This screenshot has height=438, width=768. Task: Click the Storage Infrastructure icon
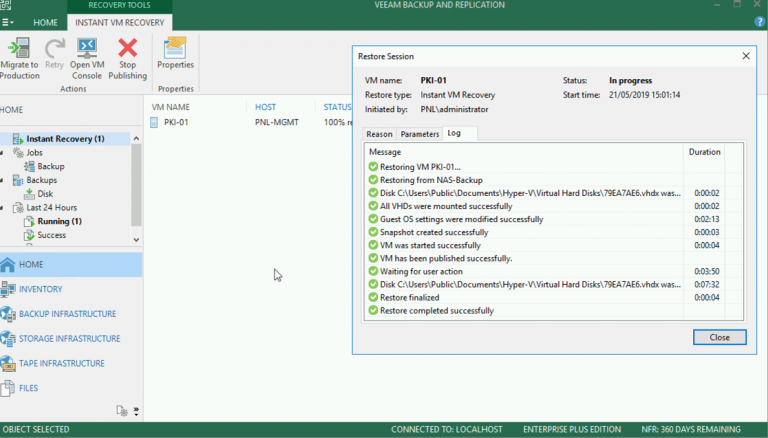[x=7, y=339]
